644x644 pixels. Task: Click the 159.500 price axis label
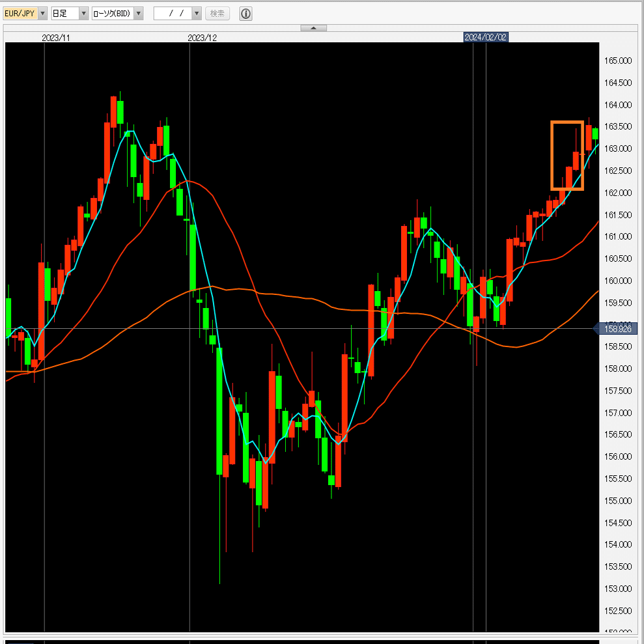click(x=618, y=303)
